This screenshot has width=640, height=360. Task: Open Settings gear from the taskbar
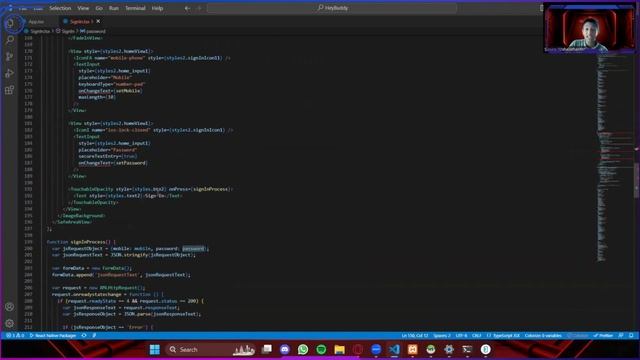click(449, 349)
